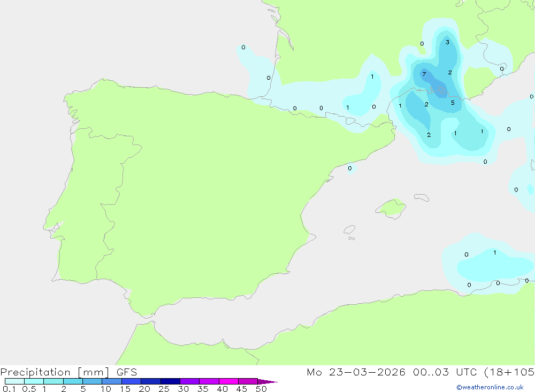Pick the 15–20 mm legend color swatch

point(132,381)
